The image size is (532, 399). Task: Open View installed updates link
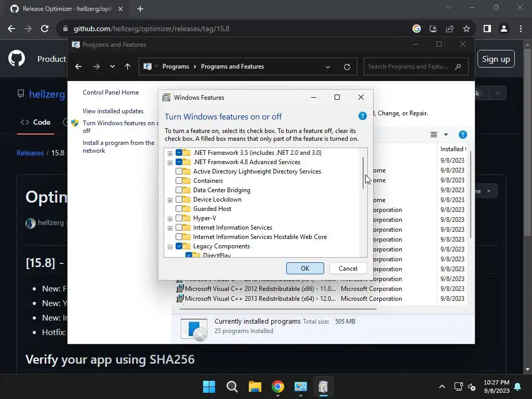(x=113, y=111)
